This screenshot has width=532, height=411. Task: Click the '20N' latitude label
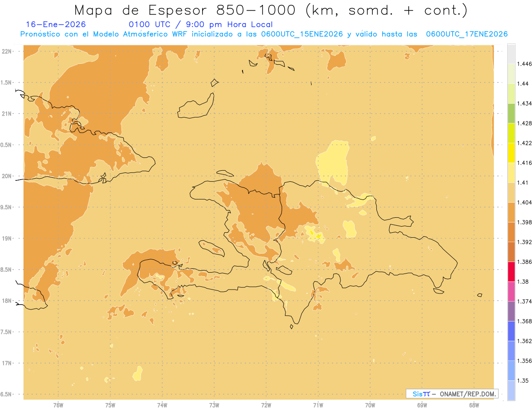(x=8, y=176)
